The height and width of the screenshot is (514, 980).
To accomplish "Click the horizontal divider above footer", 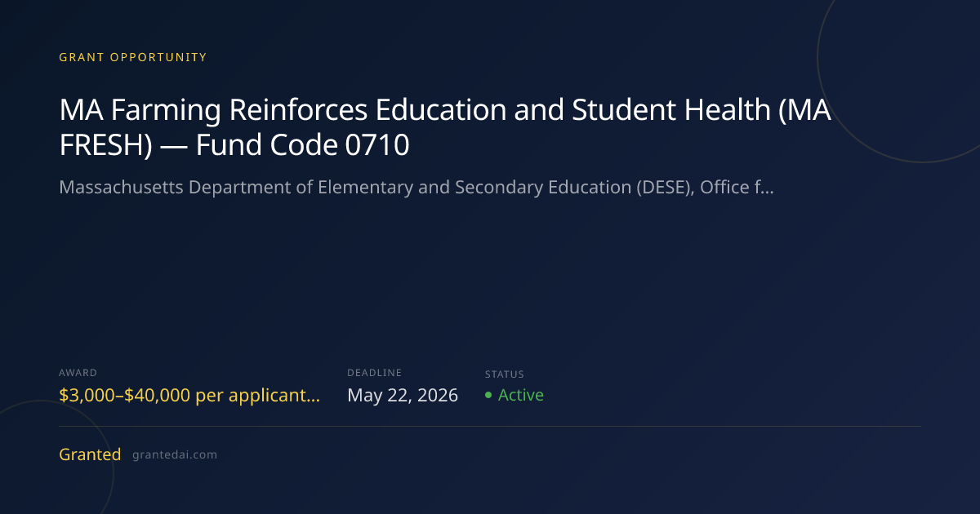I will [490, 426].
